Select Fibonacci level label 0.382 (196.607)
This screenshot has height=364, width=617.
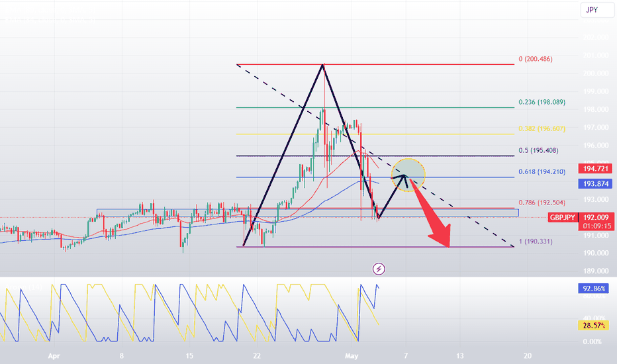[542, 128]
